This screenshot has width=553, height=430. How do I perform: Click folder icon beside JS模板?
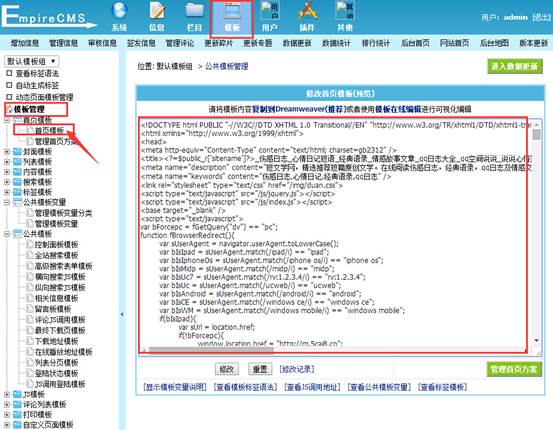pyautogui.click(x=17, y=394)
